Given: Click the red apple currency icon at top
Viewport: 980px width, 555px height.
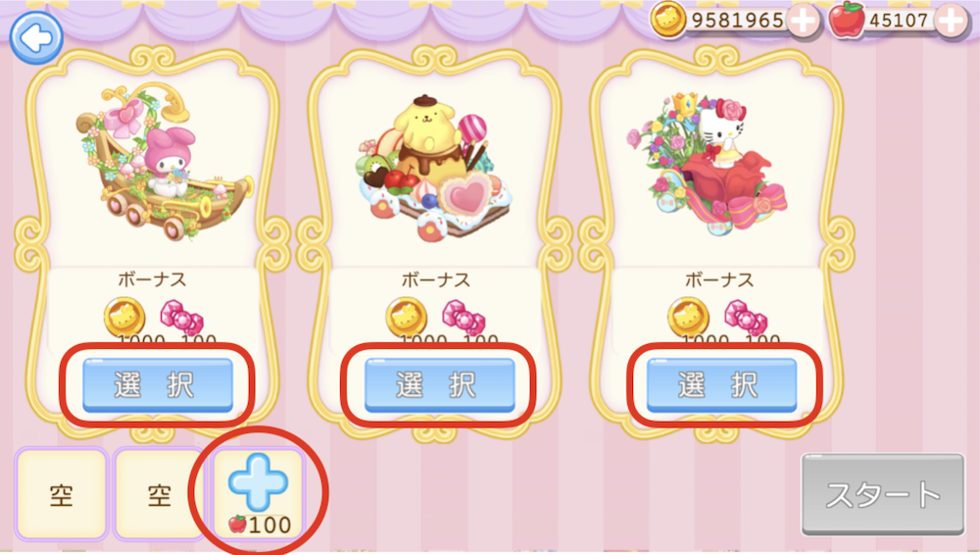Looking at the screenshot, I should point(847,19).
